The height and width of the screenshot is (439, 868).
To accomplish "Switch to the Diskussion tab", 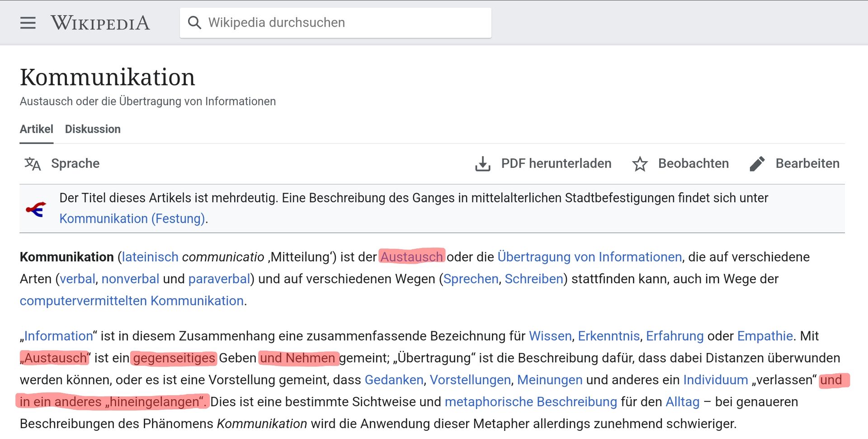I will coord(93,129).
